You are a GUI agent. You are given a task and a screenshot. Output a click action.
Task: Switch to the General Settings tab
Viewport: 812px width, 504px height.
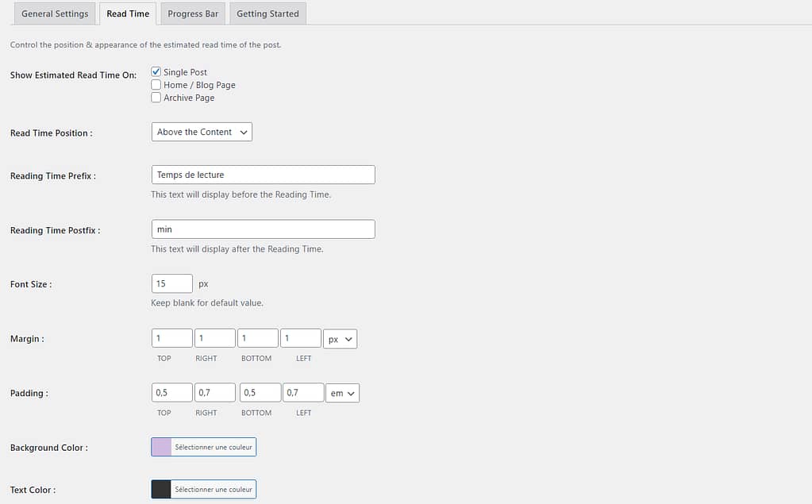pos(55,13)
